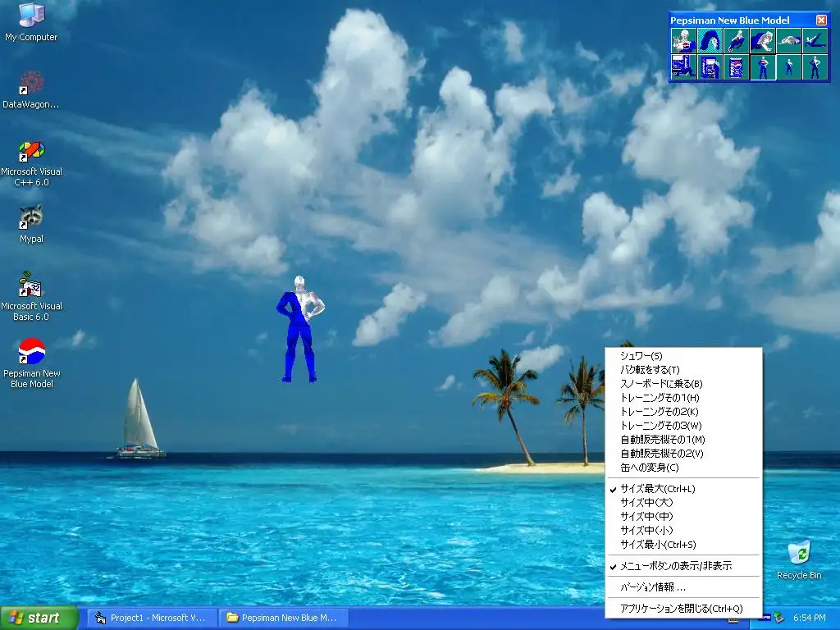
Task: Click the smallest standing Pepsiman size icon
Action: (789, 67)
